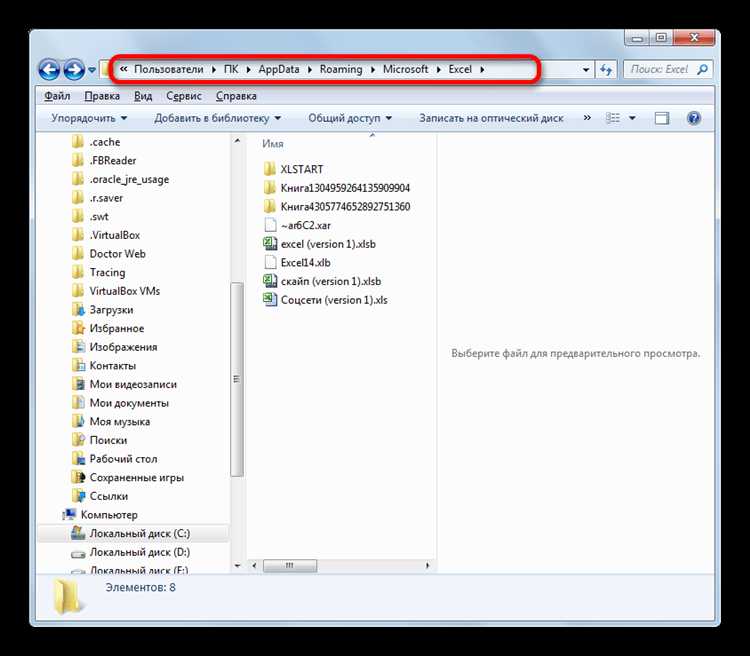This screenshot has height=656, width=750.
Task: Open the Сервис menu
Action: 184,96
